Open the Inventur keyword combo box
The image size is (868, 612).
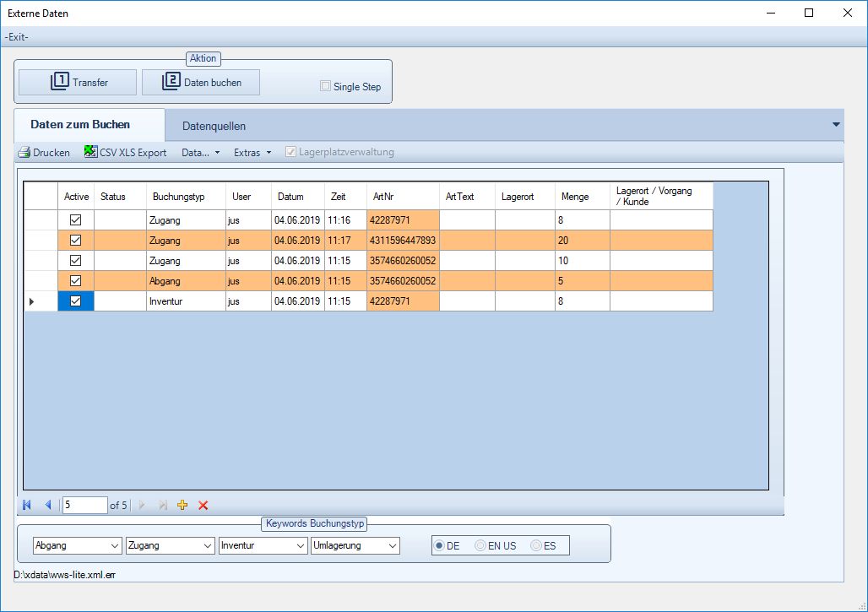tap(263, 545)
